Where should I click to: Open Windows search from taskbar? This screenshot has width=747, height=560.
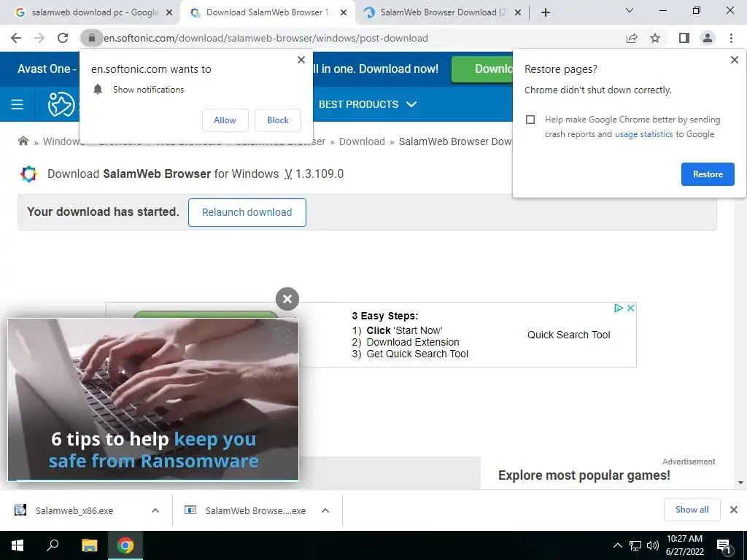[x=53, y=545]
